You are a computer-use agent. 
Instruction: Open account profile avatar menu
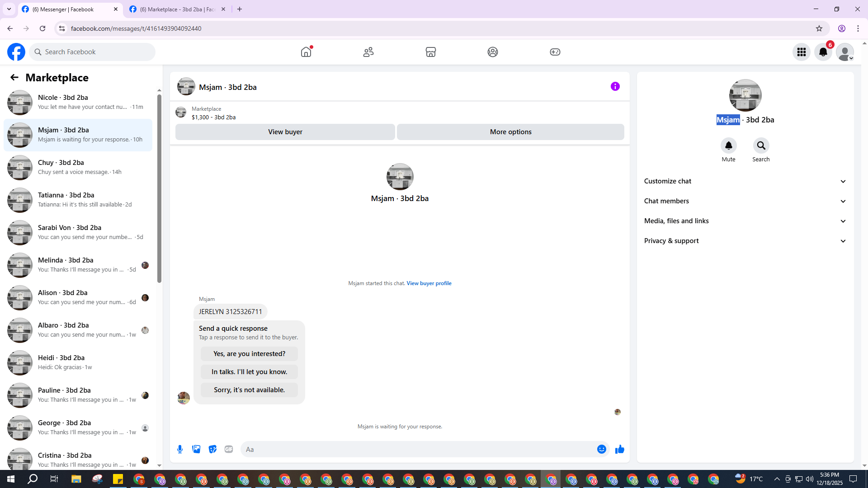tap(845, 52)
